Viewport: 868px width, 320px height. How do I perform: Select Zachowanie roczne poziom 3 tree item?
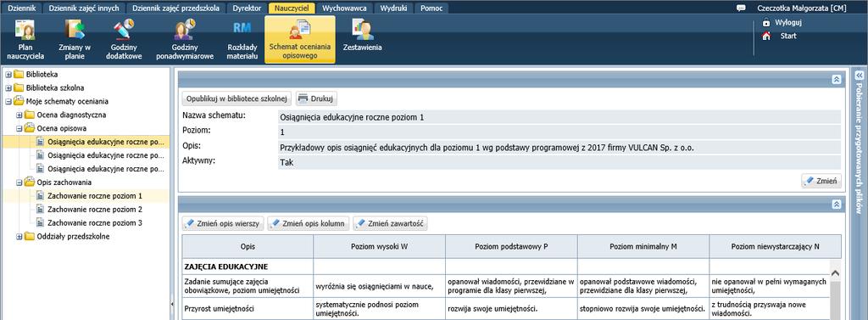click(x=95, y=222)
